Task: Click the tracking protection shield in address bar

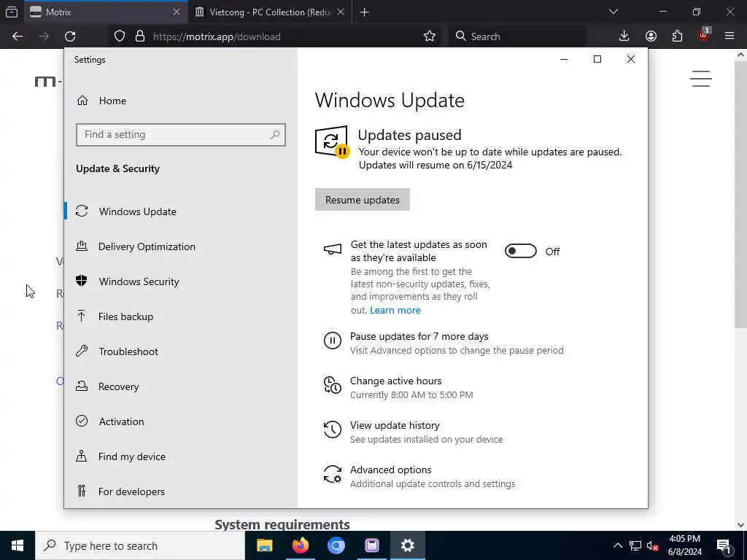Action: point(120,36)
